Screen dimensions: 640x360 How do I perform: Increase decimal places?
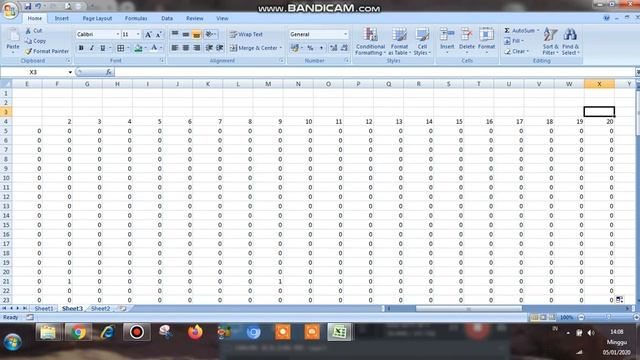[333, 48]
